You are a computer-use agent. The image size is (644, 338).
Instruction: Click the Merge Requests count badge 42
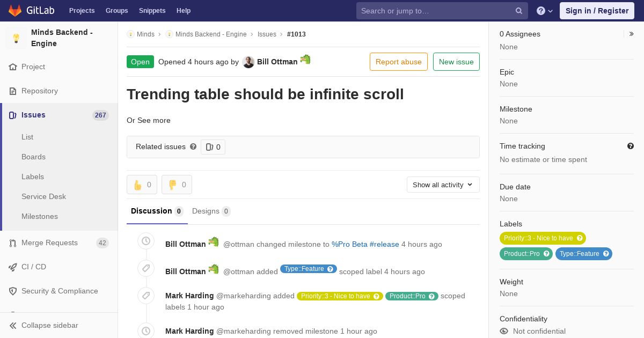pos(103,243)
